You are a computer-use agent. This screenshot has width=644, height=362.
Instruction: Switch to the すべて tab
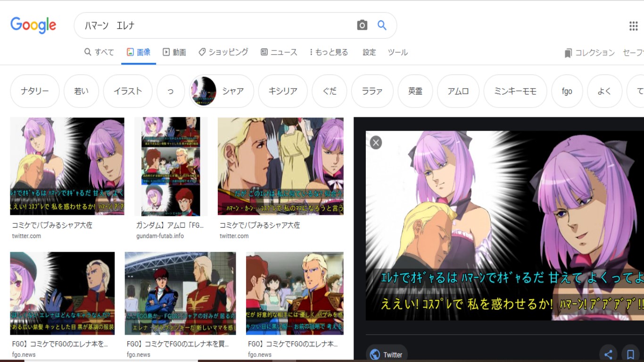point(99,52)
